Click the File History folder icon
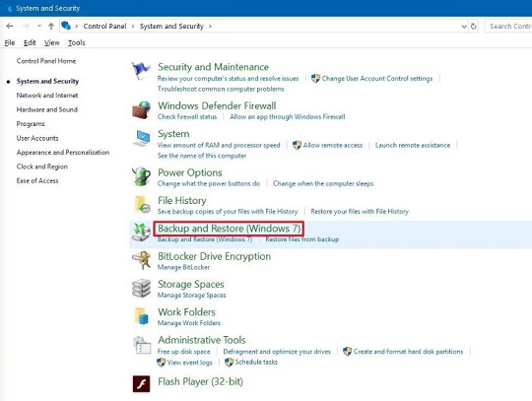532x401 pixels. [x=142, y=205]
